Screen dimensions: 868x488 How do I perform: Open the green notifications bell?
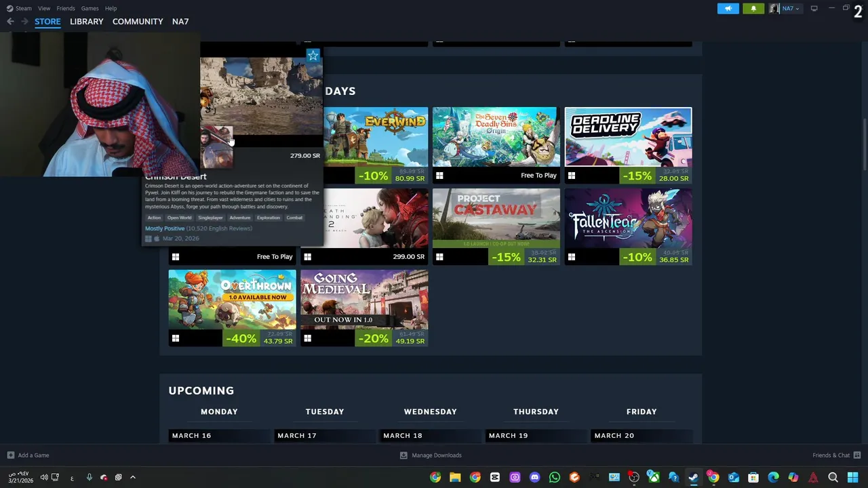[x=753, y=8]
